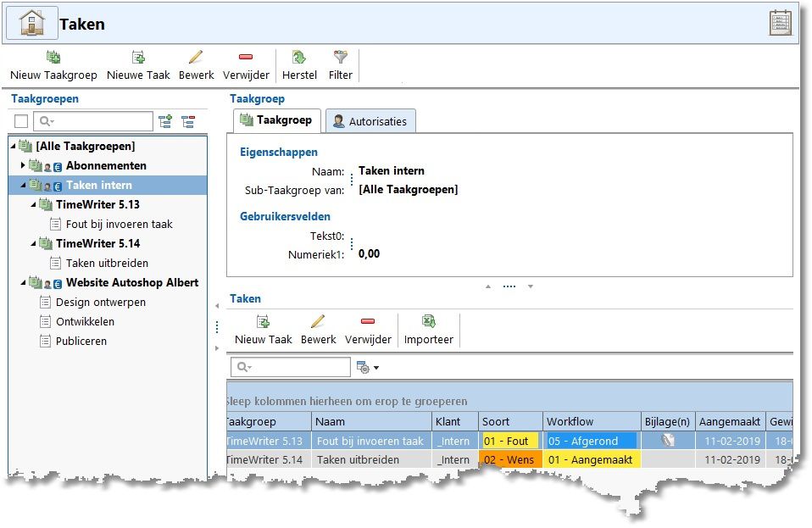Expand all nodes icon beside tree search
The width and height of the screenshot is (812, 528).
(x=165, y=121)
